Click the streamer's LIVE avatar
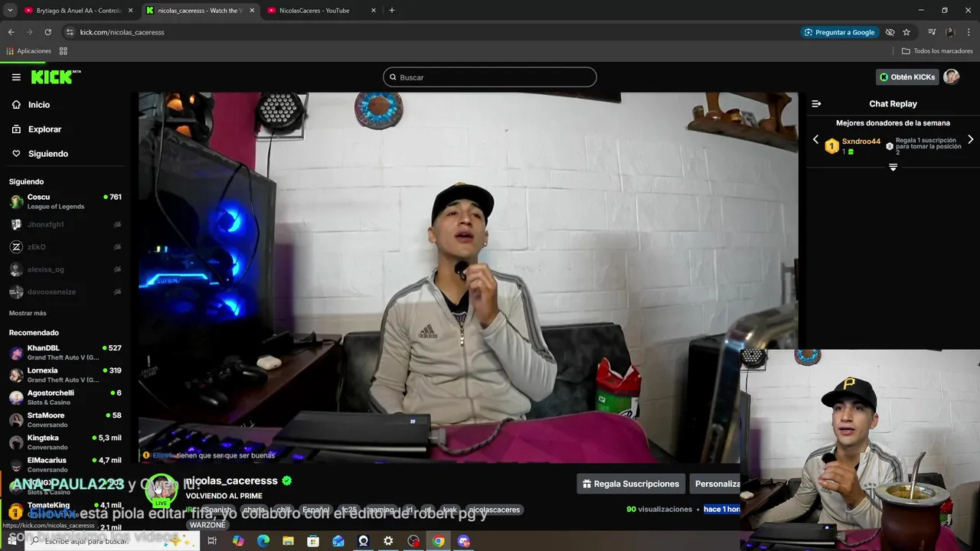 click(161, 491)
